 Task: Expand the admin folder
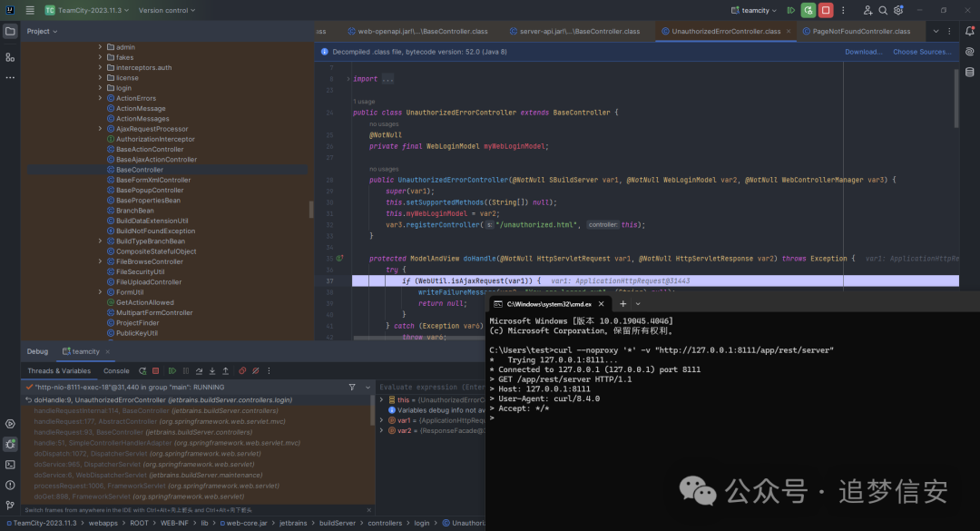coord(100,47)
